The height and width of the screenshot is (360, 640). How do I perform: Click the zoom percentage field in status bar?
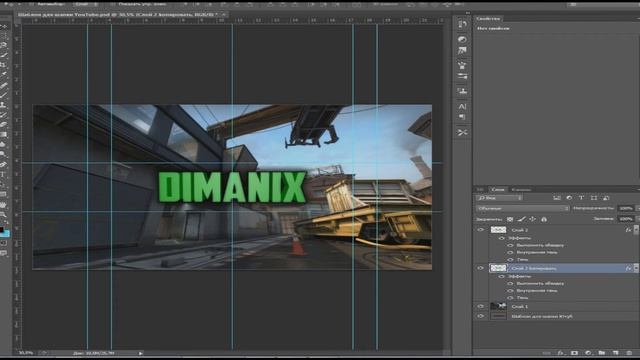point(26,353)
